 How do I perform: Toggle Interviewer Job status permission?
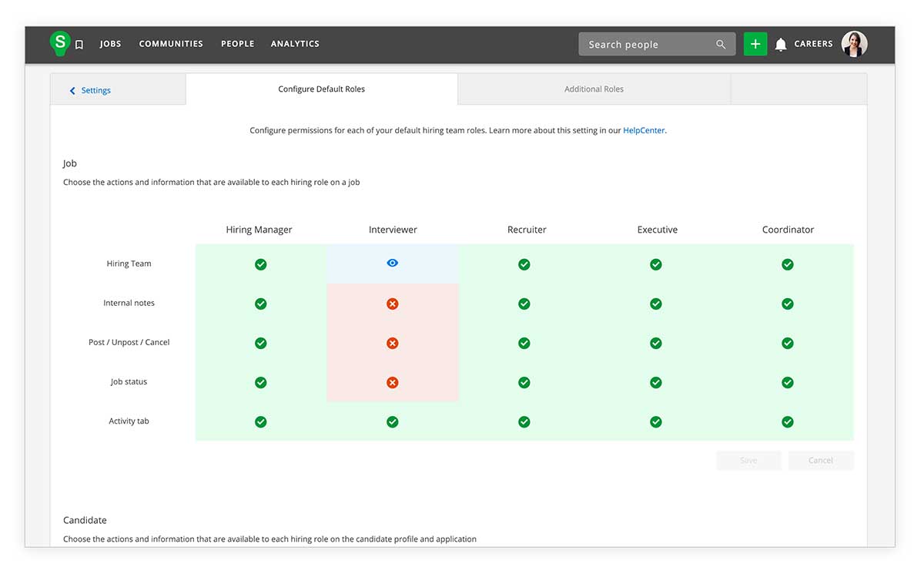(x=392, y=382)
